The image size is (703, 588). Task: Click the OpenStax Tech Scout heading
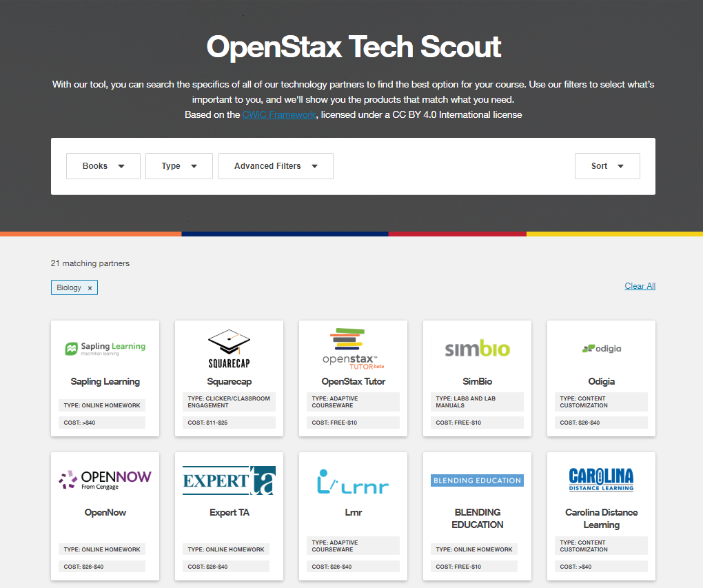354,47
